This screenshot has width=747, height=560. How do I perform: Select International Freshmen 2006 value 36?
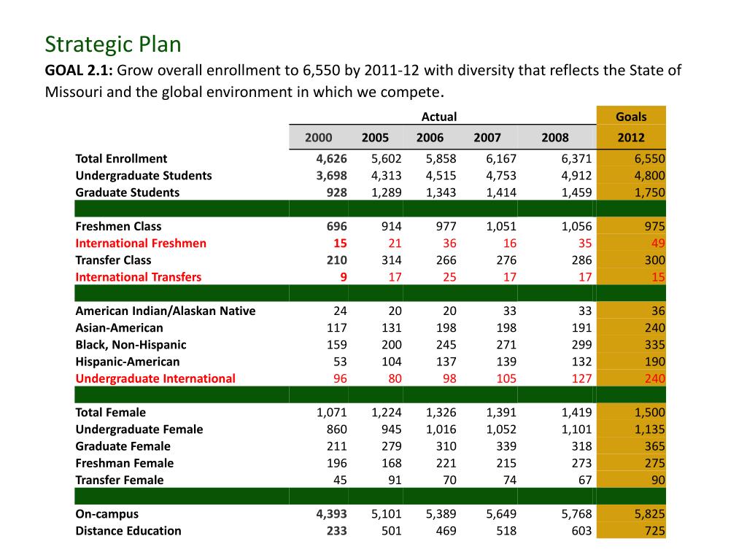point(449,244)
